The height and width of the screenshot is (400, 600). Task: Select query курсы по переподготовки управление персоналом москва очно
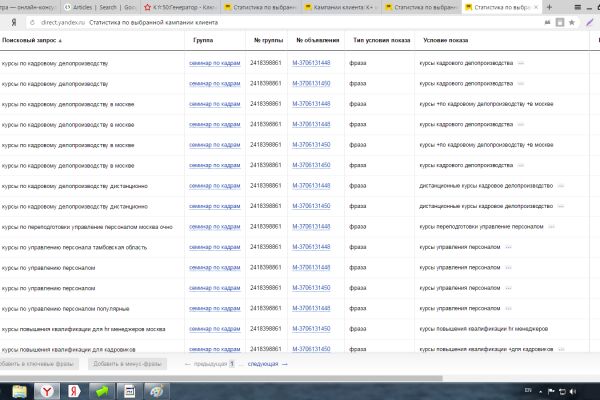point(87,227)
